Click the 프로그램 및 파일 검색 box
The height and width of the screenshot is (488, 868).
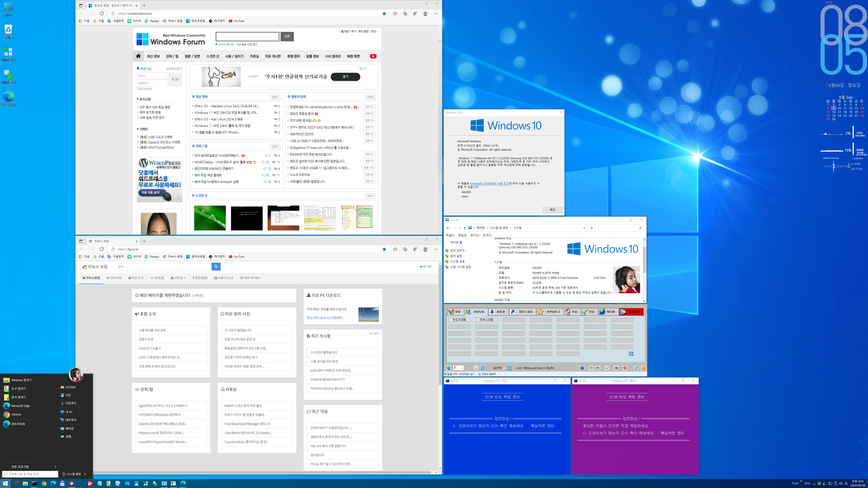point(30,474)
